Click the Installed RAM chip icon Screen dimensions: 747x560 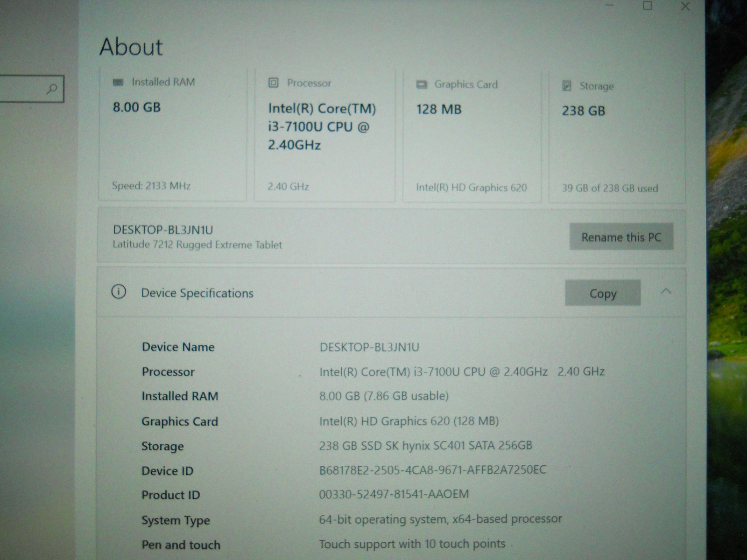pos(118,82)
